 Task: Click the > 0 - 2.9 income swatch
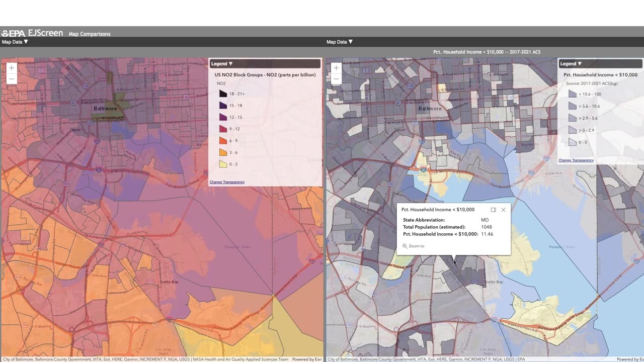[572, 130]
